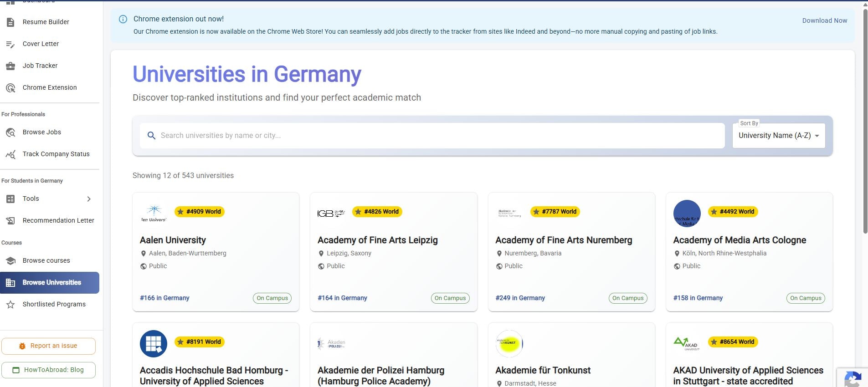Click the Browse Universities building icon
Image resolution: width=868 pixels, height=387 pixels.
(x=10, y=283)
